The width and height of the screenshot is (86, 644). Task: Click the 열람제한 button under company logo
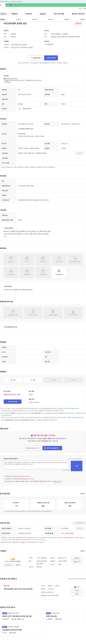[17, 565]
